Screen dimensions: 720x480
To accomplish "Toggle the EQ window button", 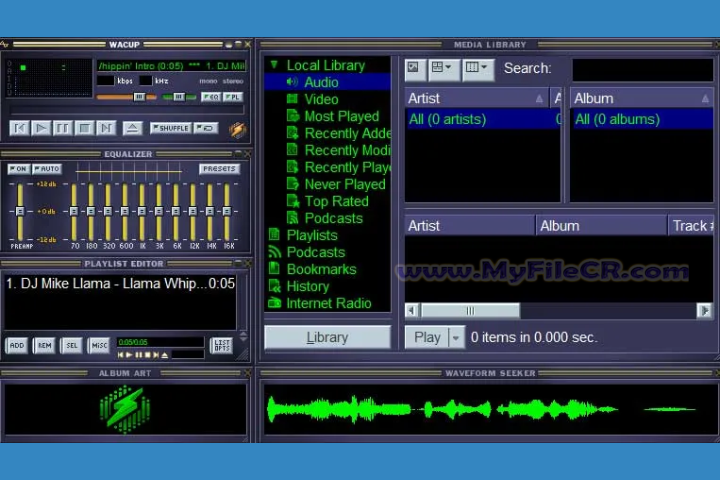I will (x=211, y=97).
